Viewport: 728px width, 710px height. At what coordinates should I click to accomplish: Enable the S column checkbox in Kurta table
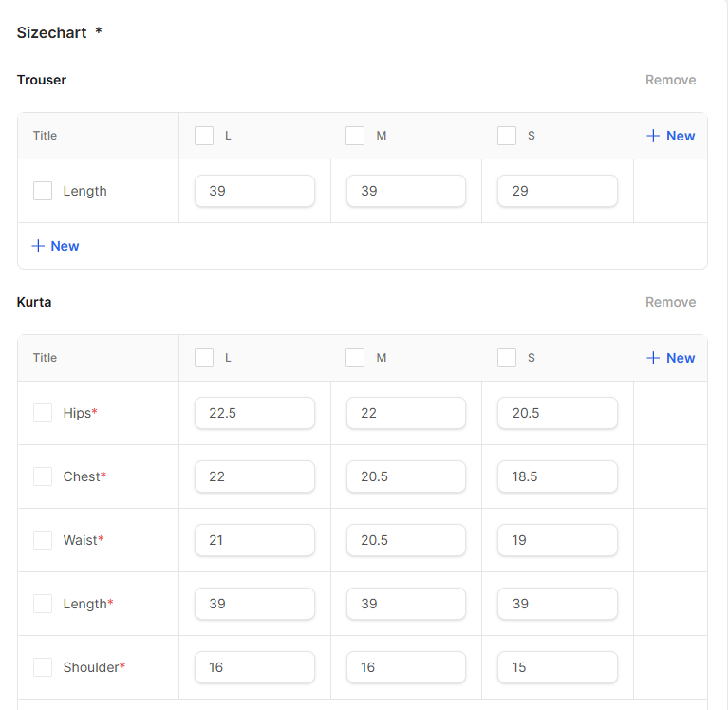point(507,358)
